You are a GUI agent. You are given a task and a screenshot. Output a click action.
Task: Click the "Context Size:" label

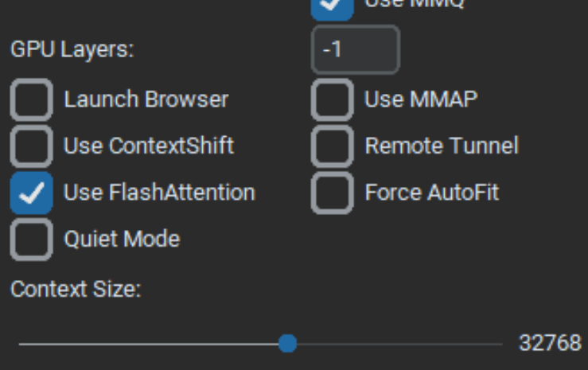click(76, 289)
